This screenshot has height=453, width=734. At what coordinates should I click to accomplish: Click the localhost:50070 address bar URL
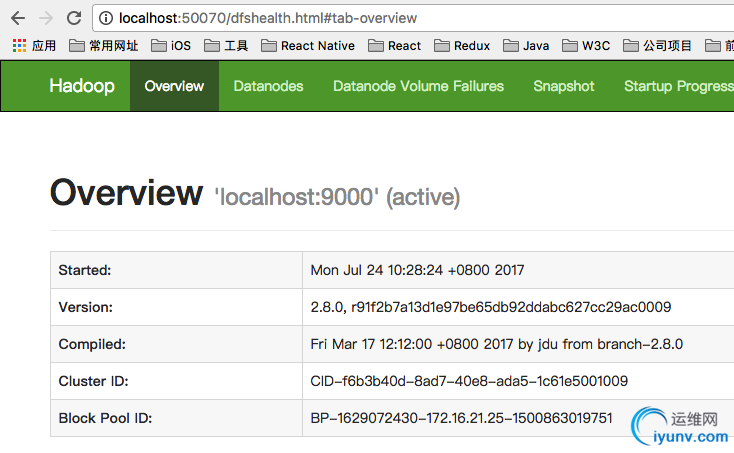tap(268, 18)
